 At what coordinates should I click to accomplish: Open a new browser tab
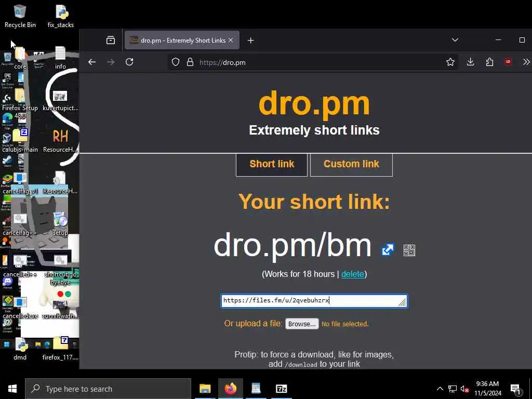click(x=250, y=41)
